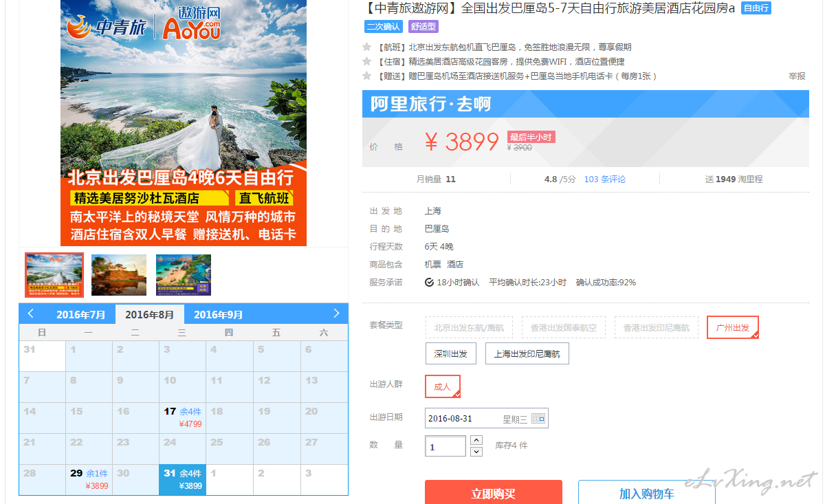Viewport: 825px width, 504px height.
Task: Select 北京出发东航/鹰航 package option
Action: coord(469,328)
